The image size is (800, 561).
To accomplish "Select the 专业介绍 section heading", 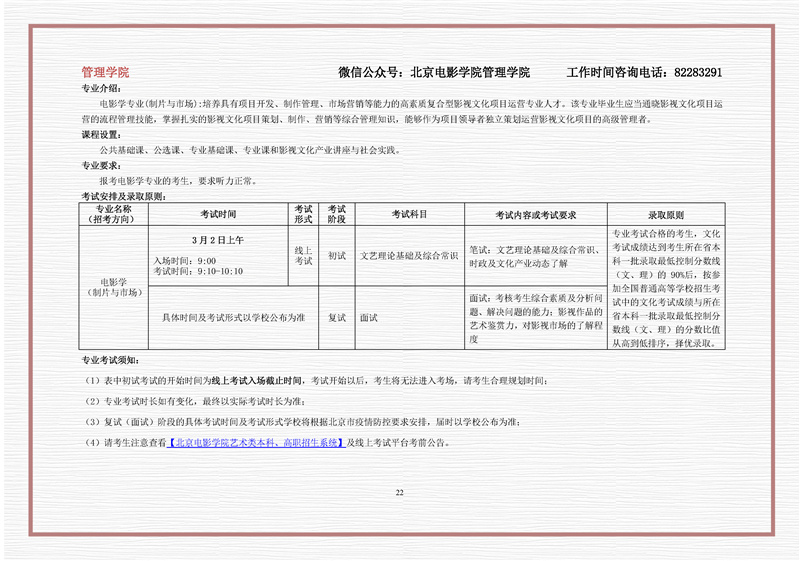I will point(101,89).
